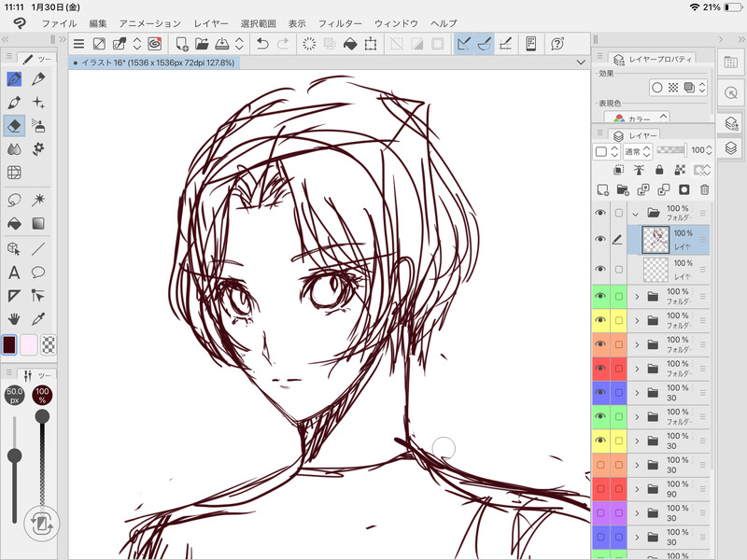747x560 pixels.
Task: Click the Transform scale/rotate icon
Action: [371, 44]
